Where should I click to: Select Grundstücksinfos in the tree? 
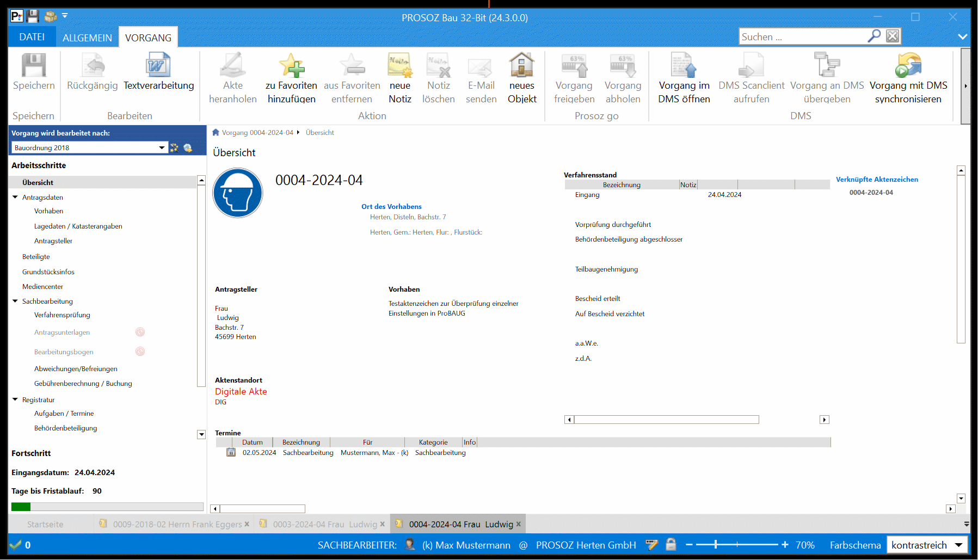[48, 272]
